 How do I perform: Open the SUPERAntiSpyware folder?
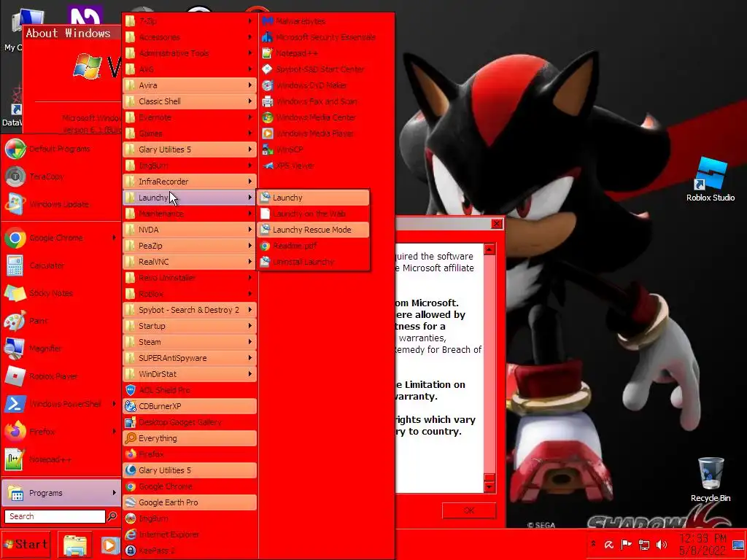(190, 358)
